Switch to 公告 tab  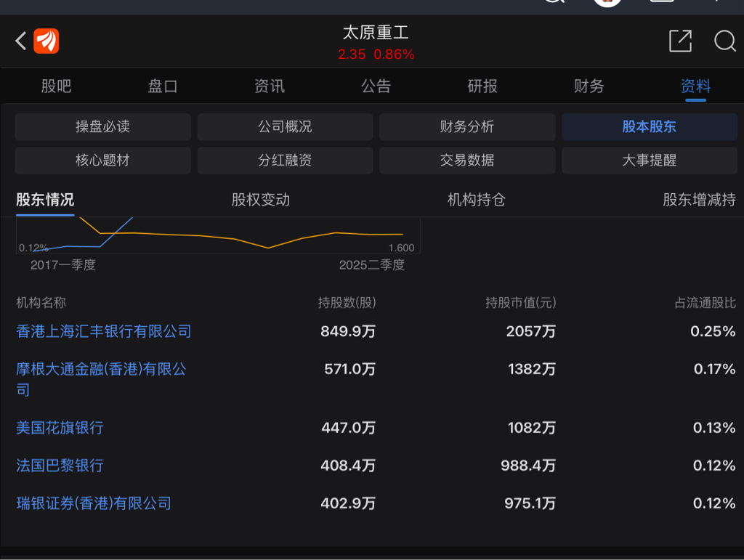[x=376, y=86]
